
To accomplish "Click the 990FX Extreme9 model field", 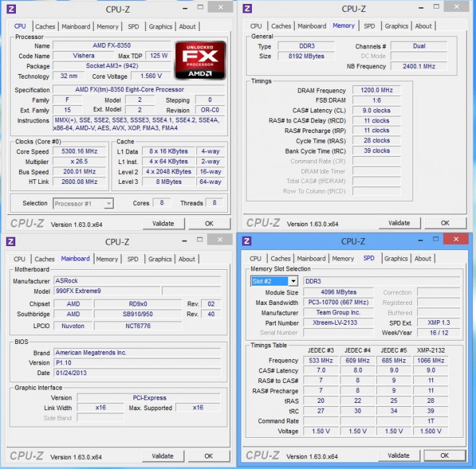I will point(107,291).
